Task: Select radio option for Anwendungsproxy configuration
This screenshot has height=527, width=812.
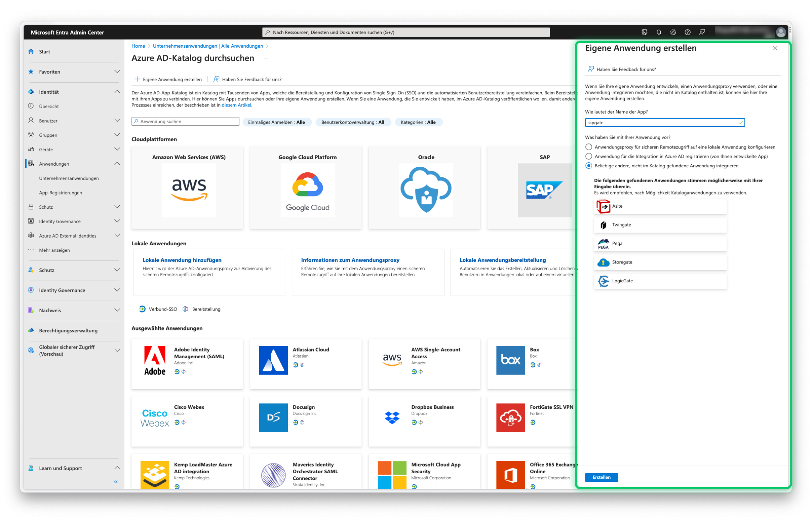Action: 588,147
